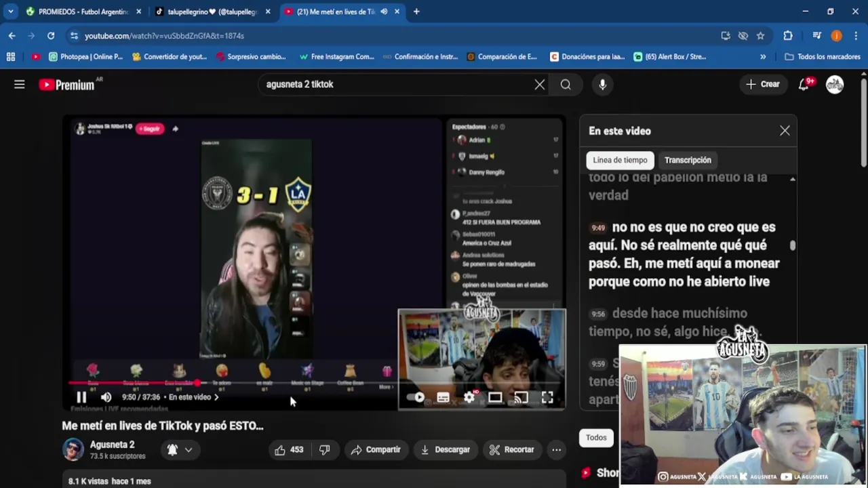
Task: Open the 'Free Instagram Com...' bookmark
Action: pos(336,57)
